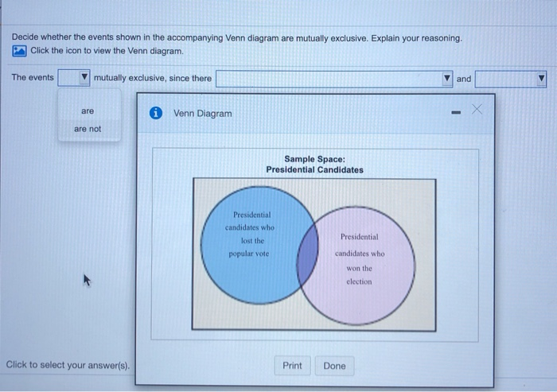Click the arrow on the wide dropdown
The width and height of the screenshot is (557, 392).
447,78
